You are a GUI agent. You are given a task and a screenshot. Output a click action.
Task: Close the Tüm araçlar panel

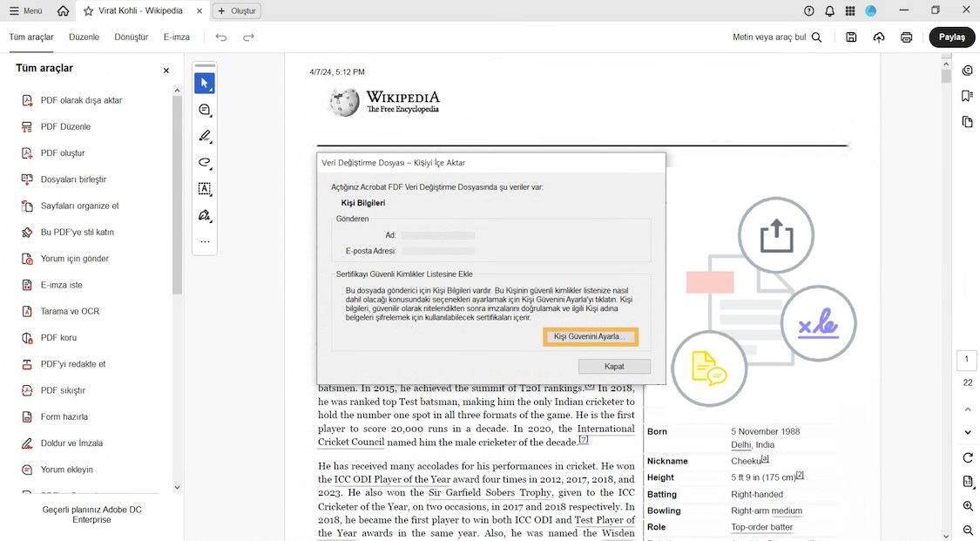pyautogui.click(x=166, y=71)
